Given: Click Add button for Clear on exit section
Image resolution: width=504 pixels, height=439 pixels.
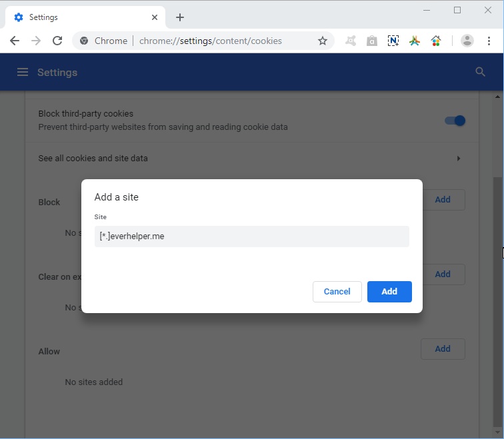Looking at the screenshot, I should tap(443, 274).
